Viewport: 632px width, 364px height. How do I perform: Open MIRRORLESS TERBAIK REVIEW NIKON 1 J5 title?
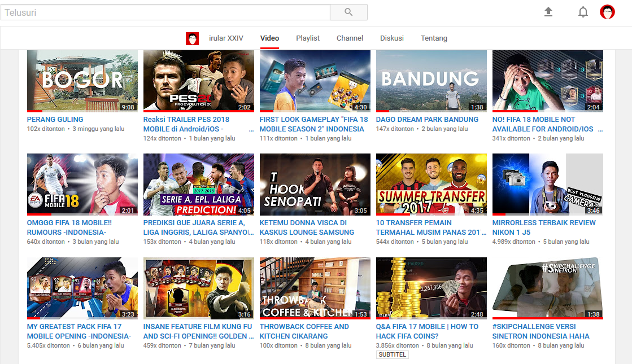544,227
